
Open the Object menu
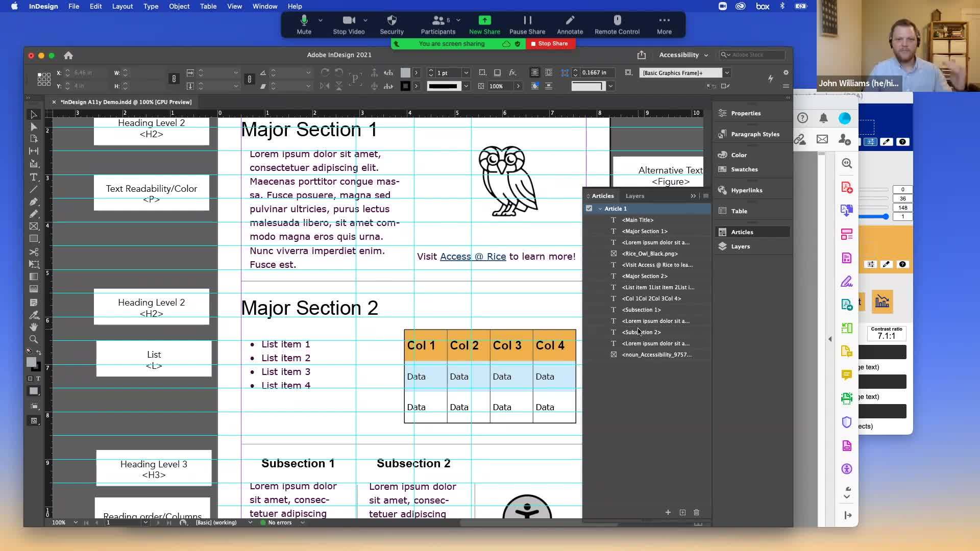tap(179, 6)
